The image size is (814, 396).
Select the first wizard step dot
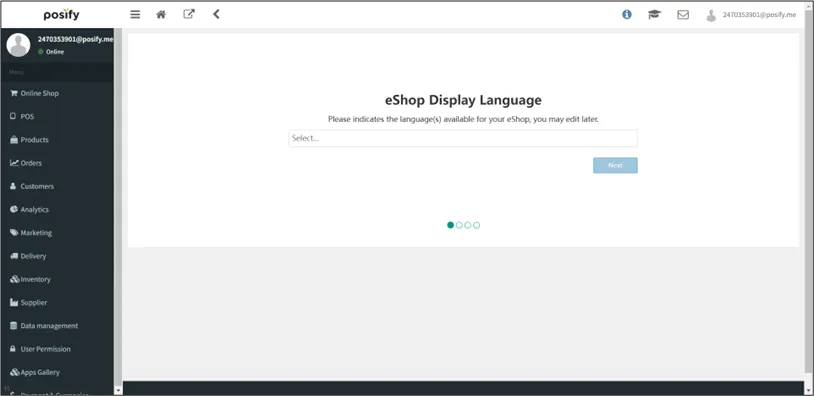click(x=451, y=225)
